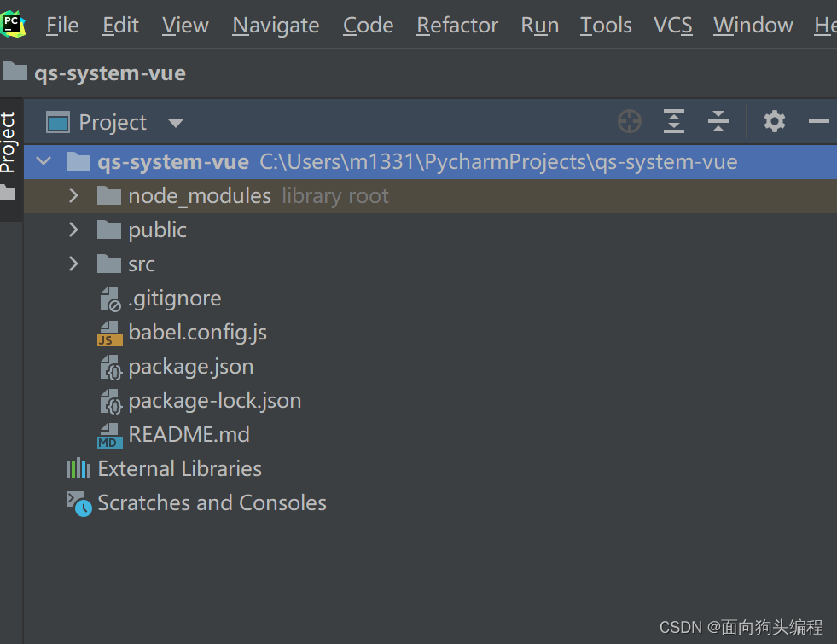The width and height of the screenshot is (837, 644).
Task: Open the VCS menu
Action: point(672,26)
